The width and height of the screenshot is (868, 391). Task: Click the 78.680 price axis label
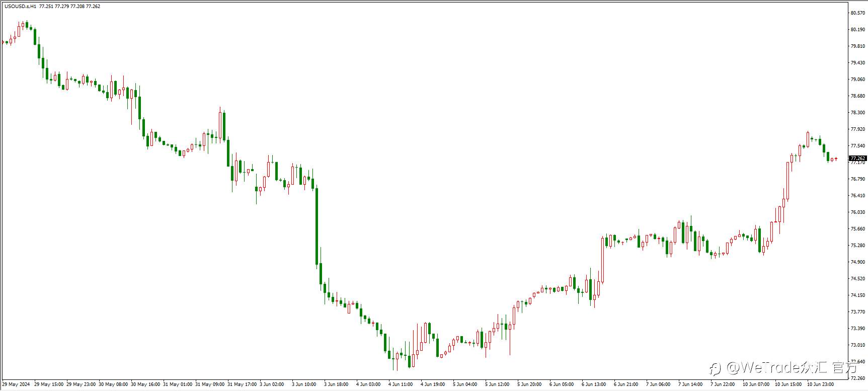(x=857, y=96)
